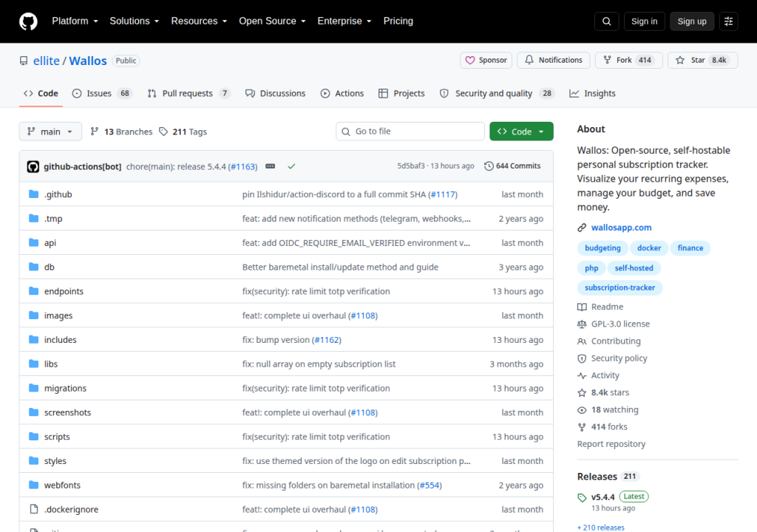This screenshot has height=532, width=757.
Task: Open the + 210 releases link
Action: [x=600, y=527]
